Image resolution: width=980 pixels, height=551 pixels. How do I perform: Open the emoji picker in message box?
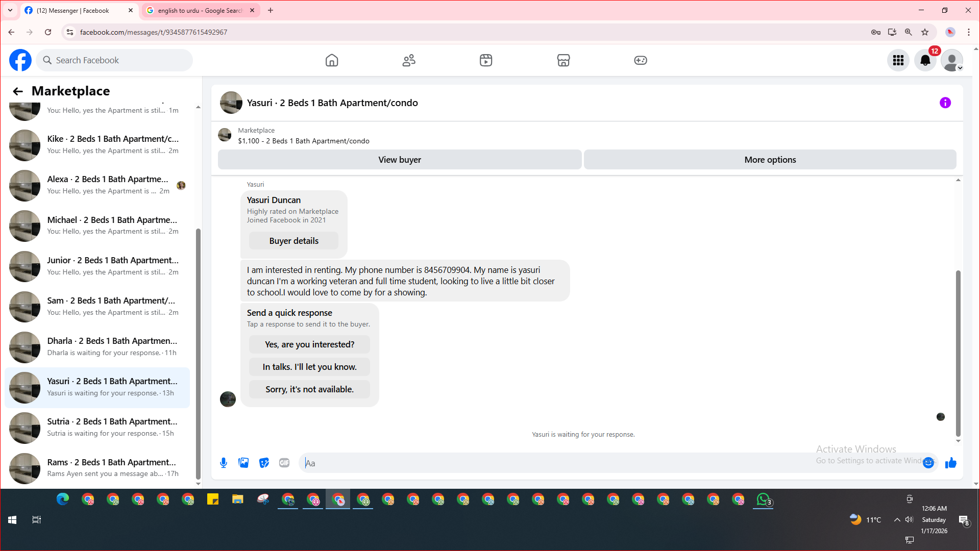tap(928, 463)
